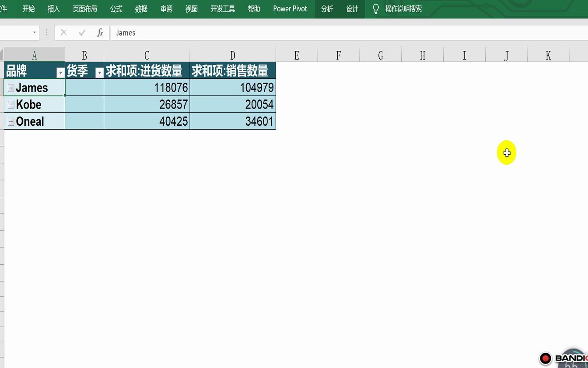Select column H header

click(423, 55)
